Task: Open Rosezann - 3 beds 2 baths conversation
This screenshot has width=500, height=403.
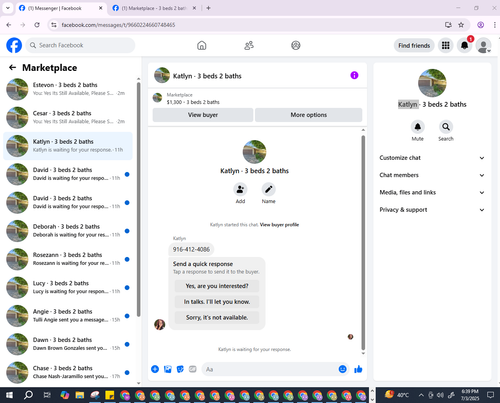Action: click(68, 259)
